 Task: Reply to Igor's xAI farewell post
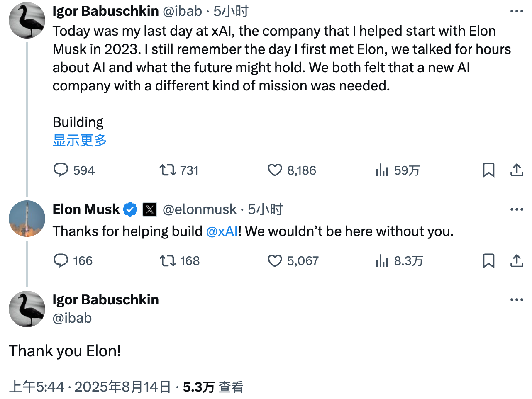(x=61, y=170)
